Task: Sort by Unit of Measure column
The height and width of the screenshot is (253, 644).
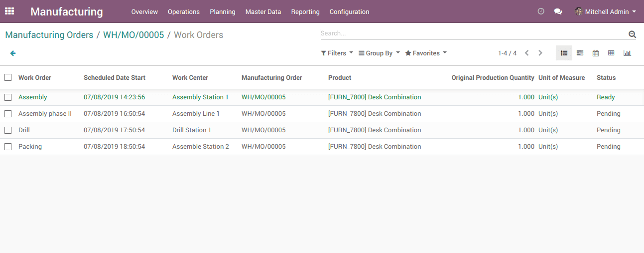Action: coord(562,77)
